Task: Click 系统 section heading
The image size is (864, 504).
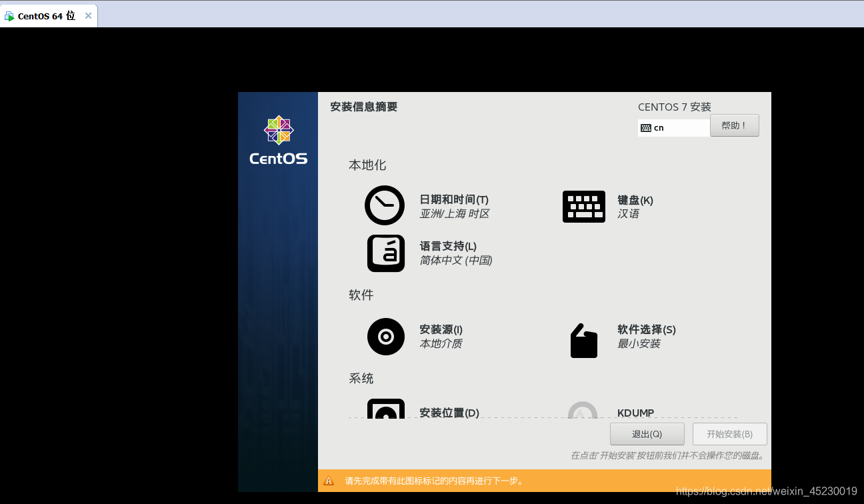Action: coord(361,379)
